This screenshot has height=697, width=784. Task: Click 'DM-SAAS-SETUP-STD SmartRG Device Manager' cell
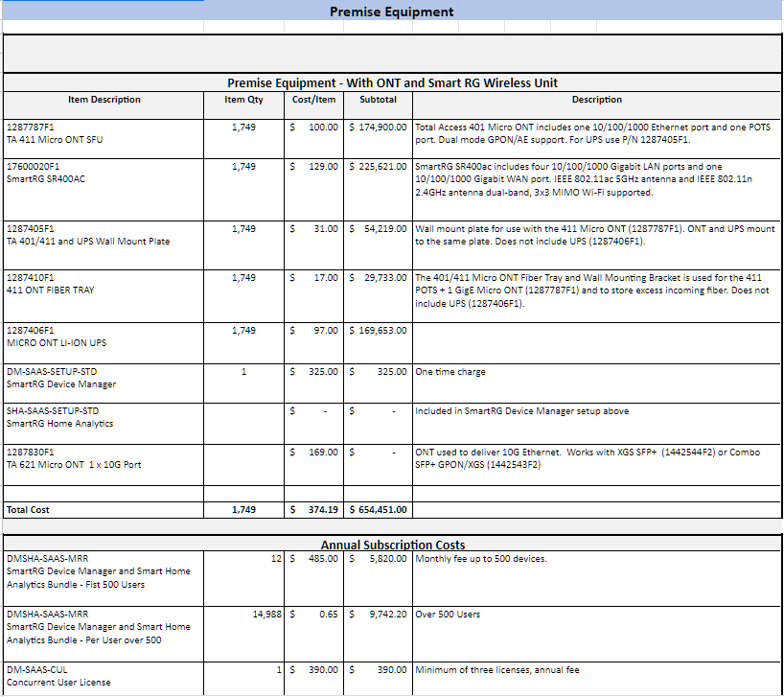(104, 383)
